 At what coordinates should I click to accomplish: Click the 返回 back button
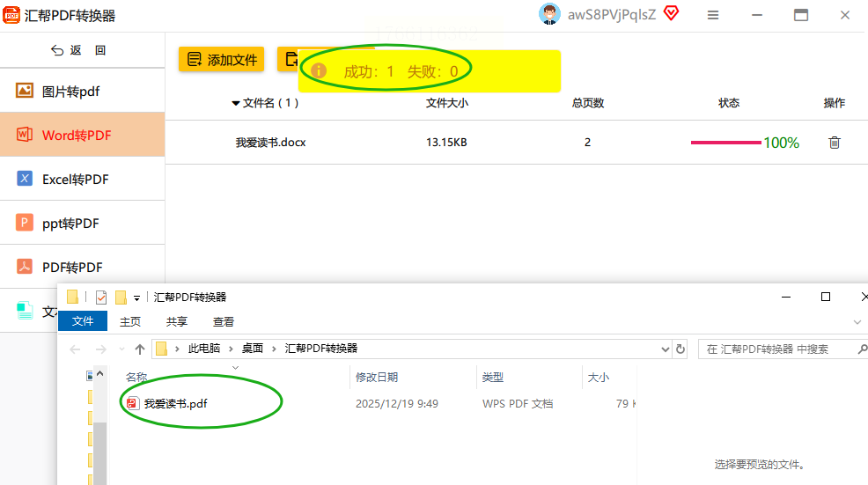pyautogui.click(x=78, y=50)
